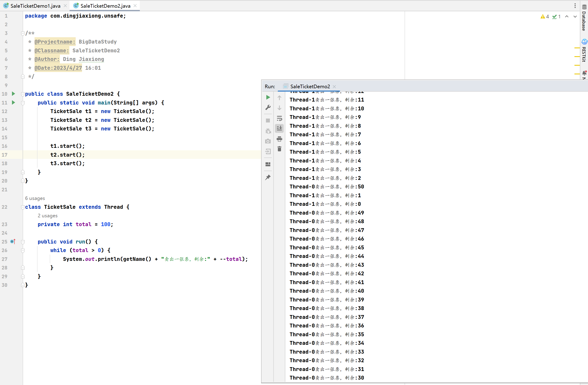
Task: Click console line Thread-1 remaining 0
Action: tap(325, 204)
